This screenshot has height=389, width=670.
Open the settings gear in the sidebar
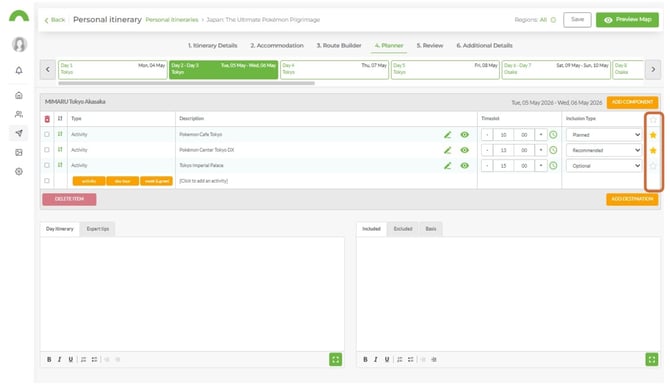pos(19,171)
